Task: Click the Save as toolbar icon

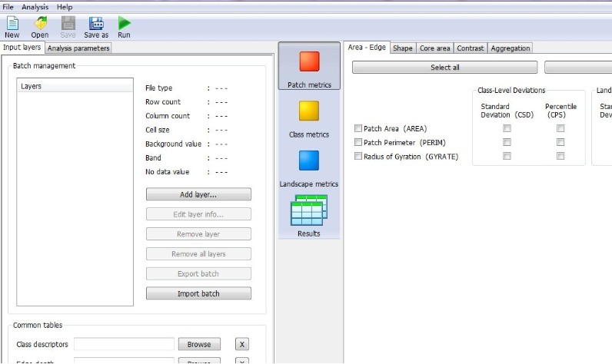Action: (x=96, y=23)
